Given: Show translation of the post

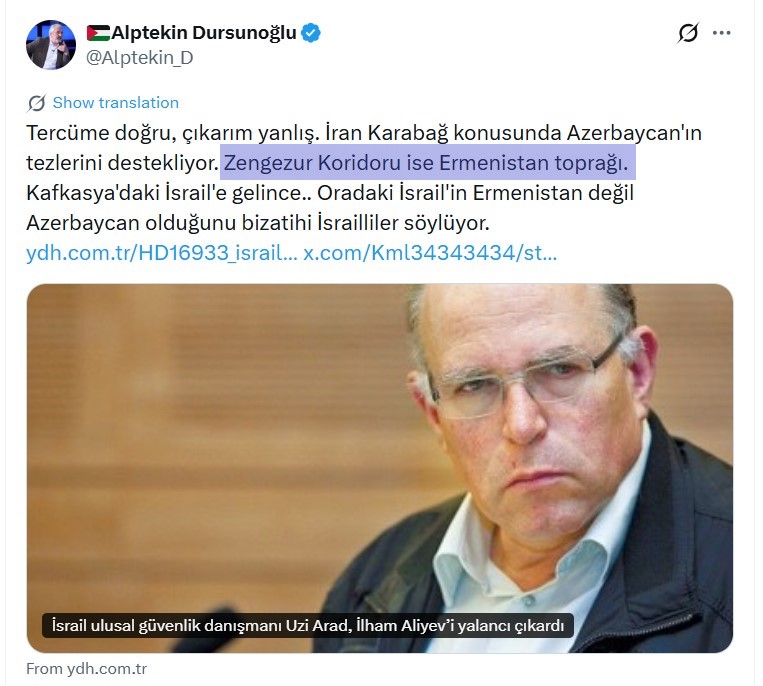Looking at the screenshot, I should (116, 103).
